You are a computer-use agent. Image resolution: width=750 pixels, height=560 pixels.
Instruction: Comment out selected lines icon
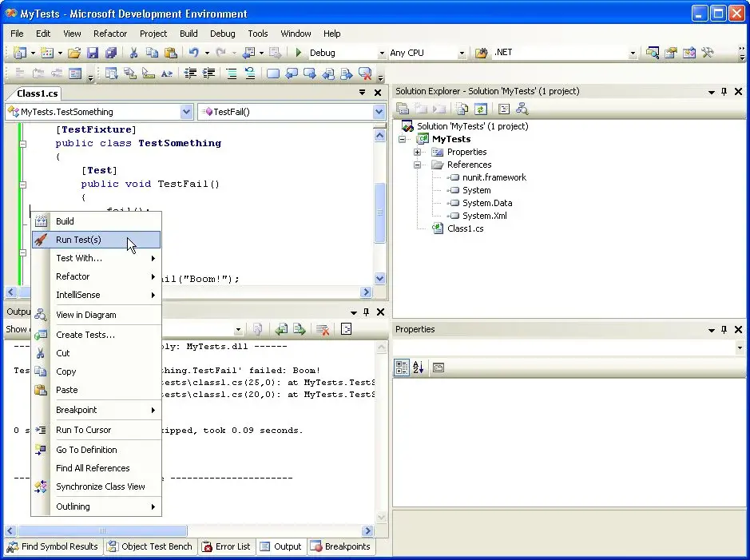[232, 73]
